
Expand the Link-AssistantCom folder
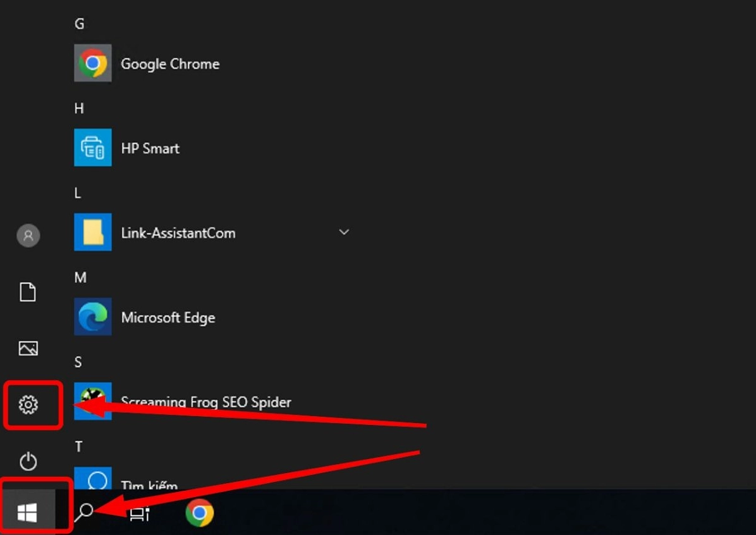(x=344, y=233)
